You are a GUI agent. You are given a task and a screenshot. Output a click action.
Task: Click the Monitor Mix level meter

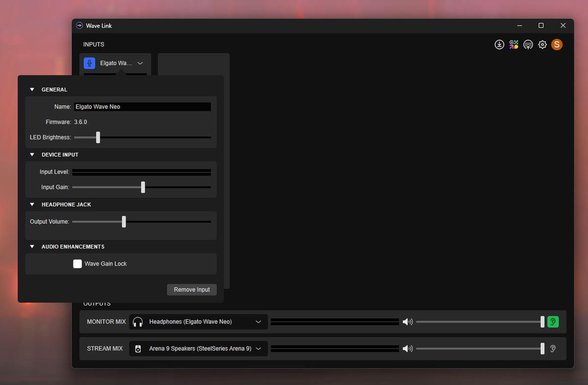coord(335,322)
